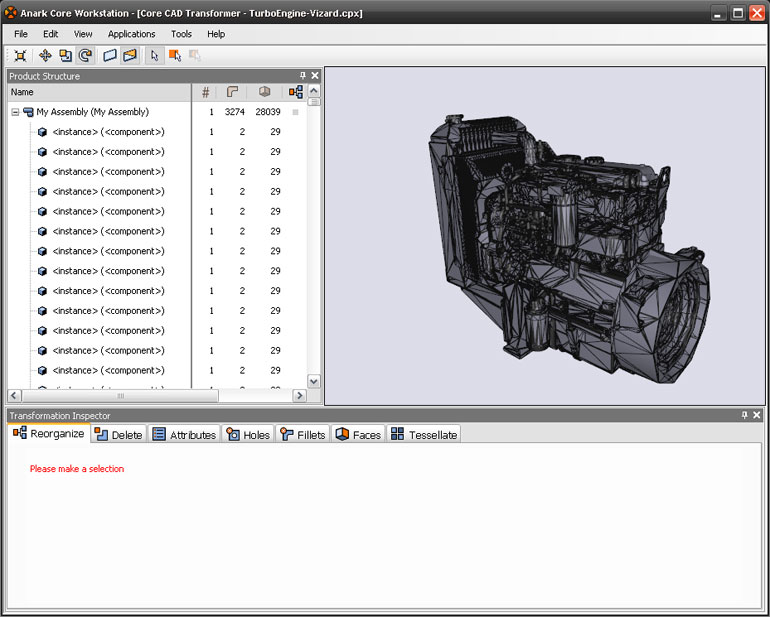Click the 3274 value in My Assembly row
The width and height of the screenshot is (770, 617).
235,112
